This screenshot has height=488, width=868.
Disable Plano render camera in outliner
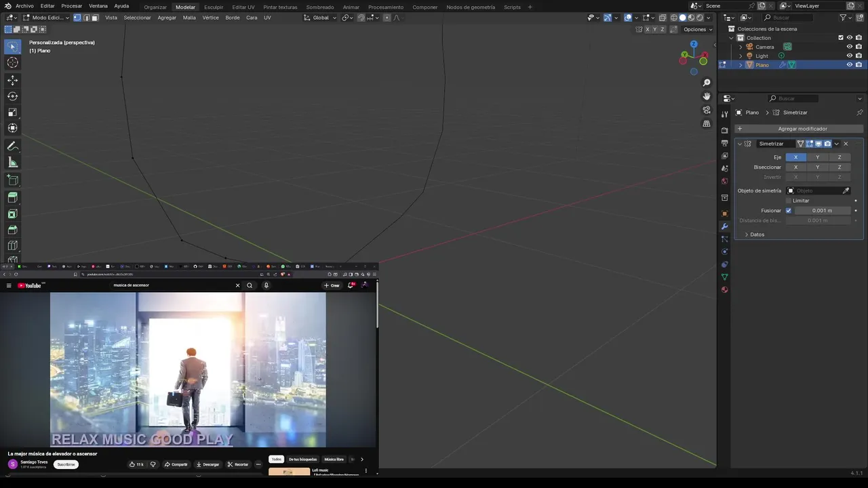(859, 65)
